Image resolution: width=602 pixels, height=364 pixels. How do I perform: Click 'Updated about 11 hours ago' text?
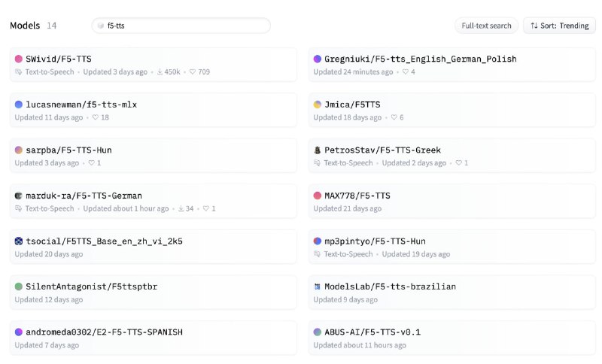[360, 345]
